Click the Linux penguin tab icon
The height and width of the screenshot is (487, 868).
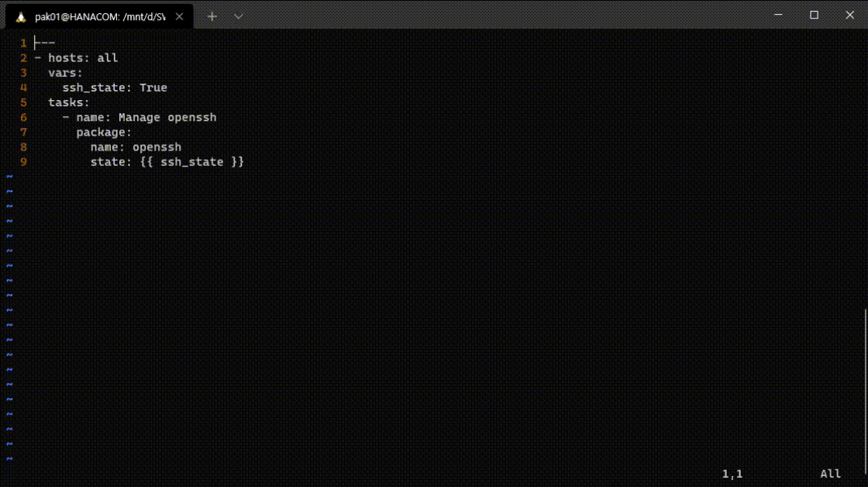pos(20,17)
